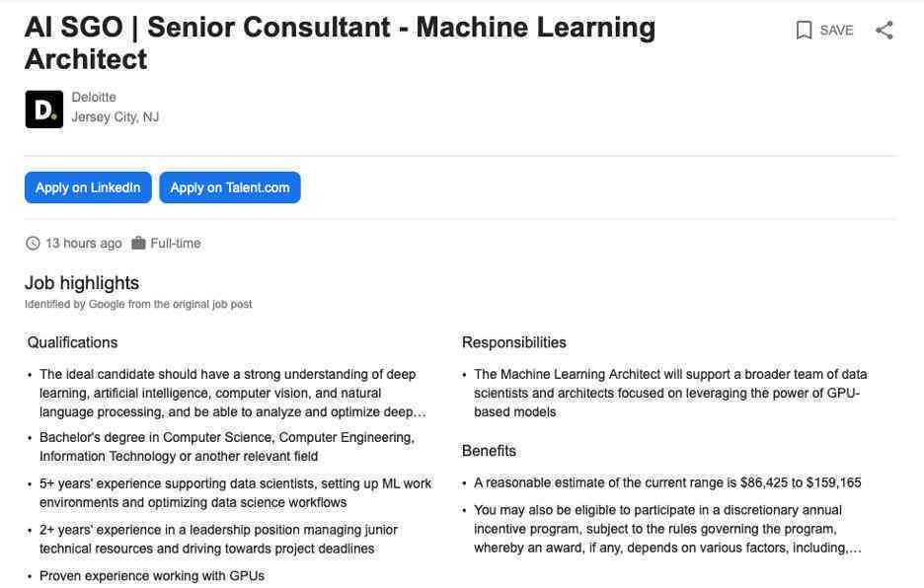Apply on LinkedIn
The image size is (924, 588).
tap(88, 187)
